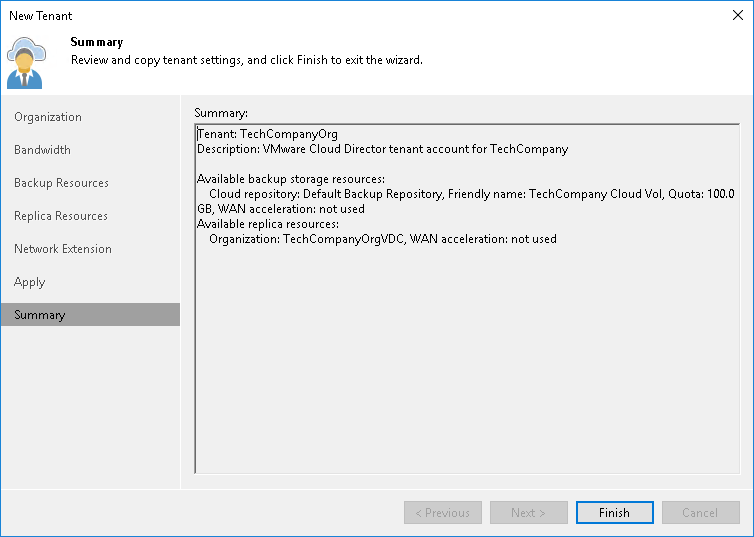Click 'Available replica resources:' text
754x537 pixels.
click(268, 224)
